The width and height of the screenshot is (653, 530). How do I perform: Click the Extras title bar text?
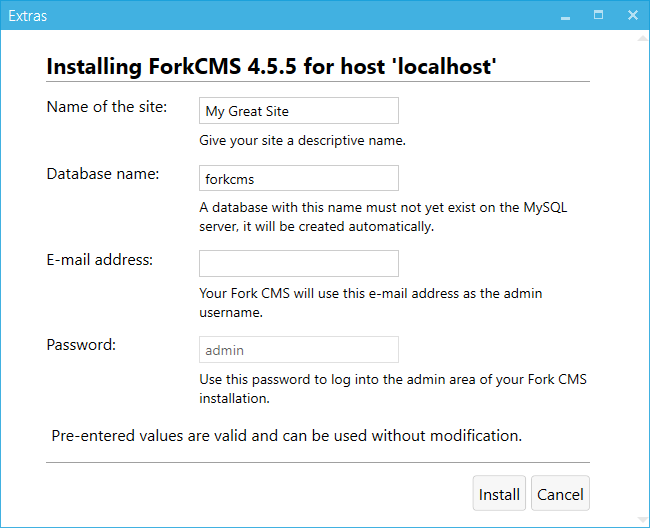coord(27,16)
